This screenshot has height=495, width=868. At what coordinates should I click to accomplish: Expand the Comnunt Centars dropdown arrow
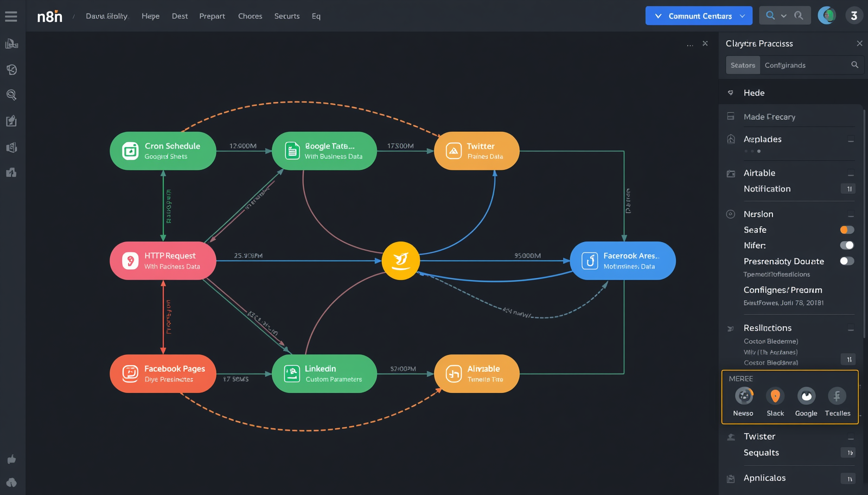tap(742, 16)
